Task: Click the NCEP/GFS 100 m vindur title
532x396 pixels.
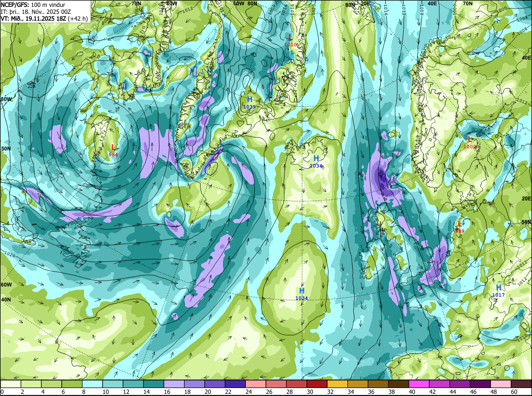Action: (x=33, y=5)
